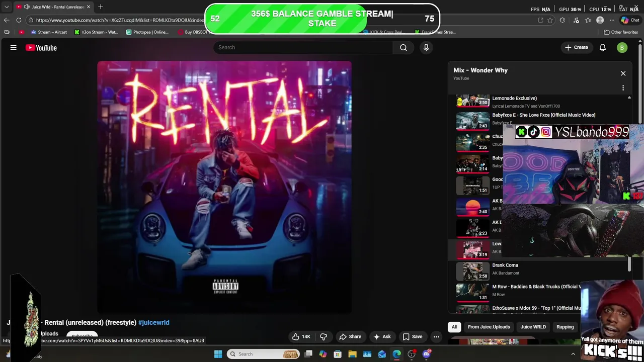Open the Copilot Chat button
The height and width of the screenshot is (362, 644).
(630, 20)
